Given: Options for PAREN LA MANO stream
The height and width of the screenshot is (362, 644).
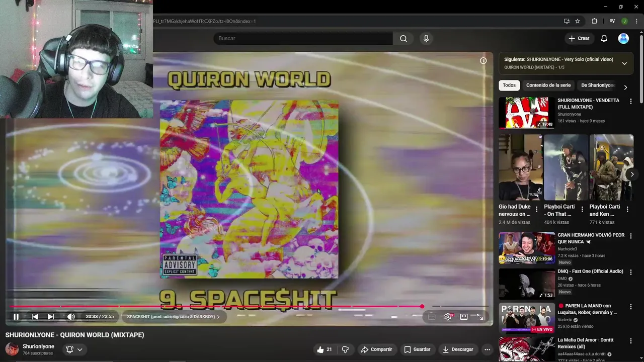Looking at the screenshot, I should [x=630, y=306].
